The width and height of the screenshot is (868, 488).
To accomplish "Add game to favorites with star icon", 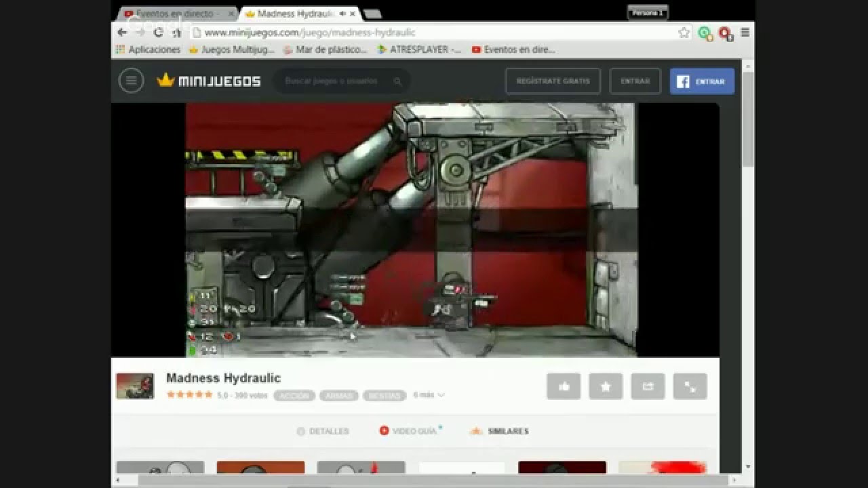I will tap(606, 386).
